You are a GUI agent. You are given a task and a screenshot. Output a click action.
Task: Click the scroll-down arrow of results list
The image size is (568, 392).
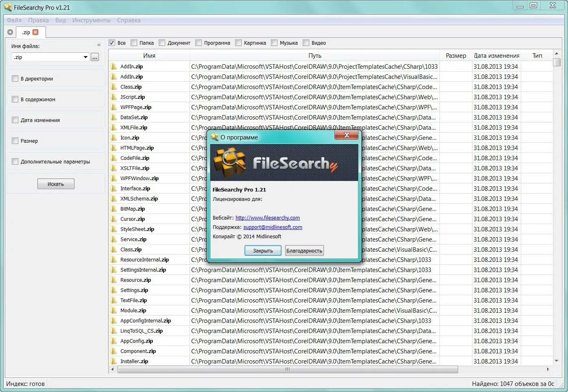point(557,361)
